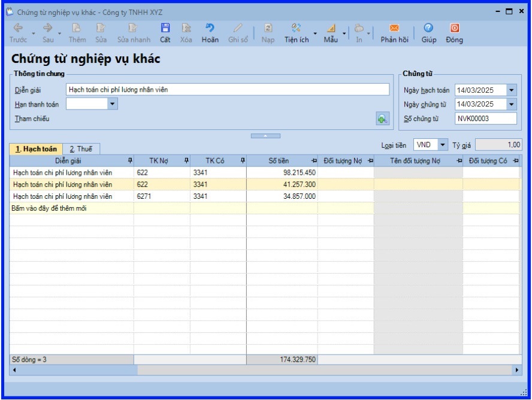Viewport: 532px width, 400px height.
Task: Click the horizontal scrollbar left arrow
Action: coord(14,370)
